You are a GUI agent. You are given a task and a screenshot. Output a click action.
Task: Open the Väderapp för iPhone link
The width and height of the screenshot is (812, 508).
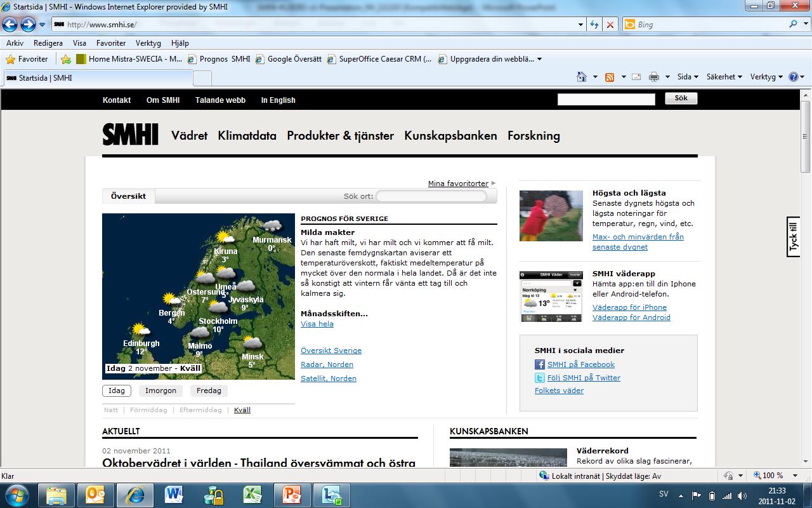[629, 307]
